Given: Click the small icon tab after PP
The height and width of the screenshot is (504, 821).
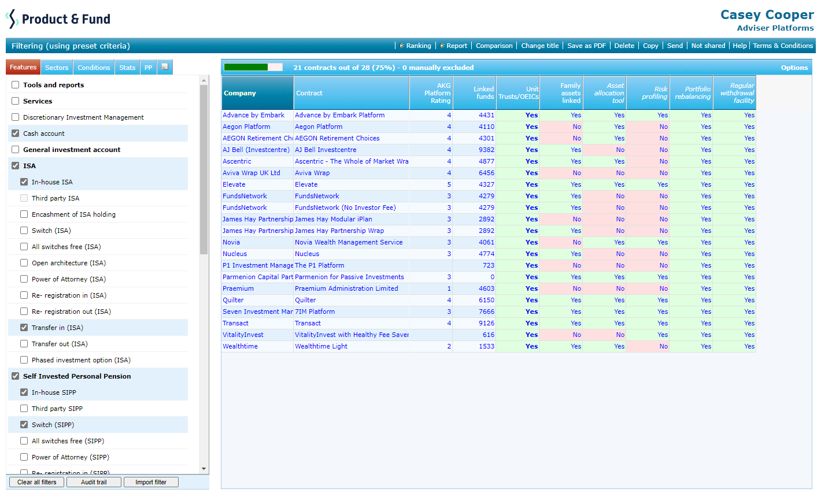Looking at the screenshot, I should (165, 67).
